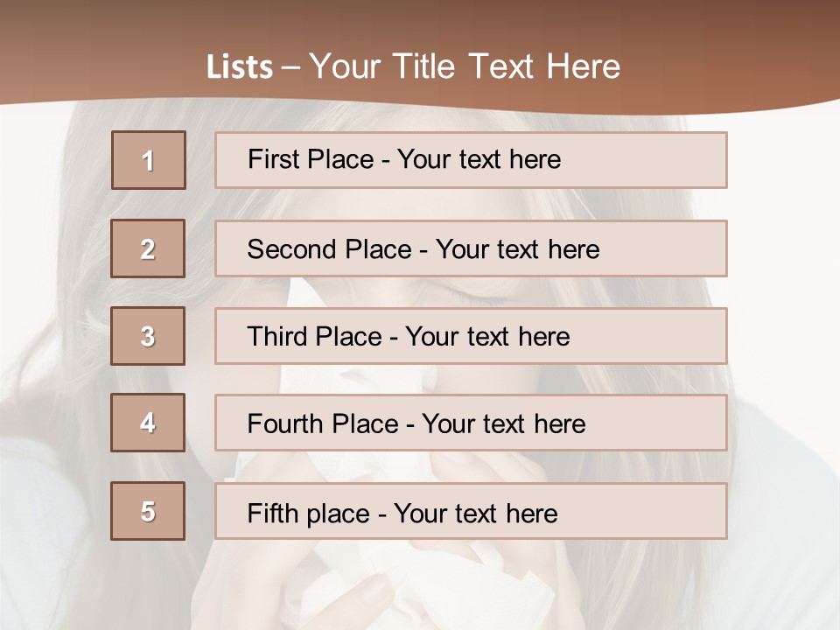Click the word Third in the list
Viewport: 840px width, 630px height.
coord(278,337)
